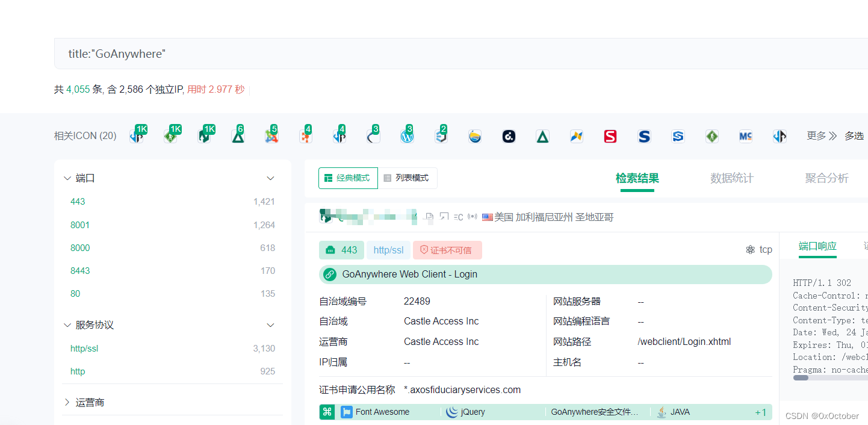Toggle 多选 multi-select for icons
Viewport: 868px width, 425px height.
coord(854,136)
